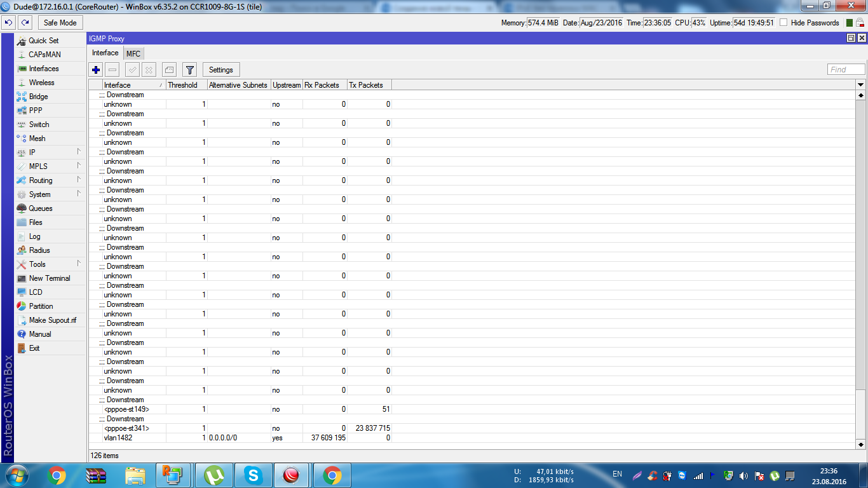Open the WinRAR taskbar icon

[96, 475]
